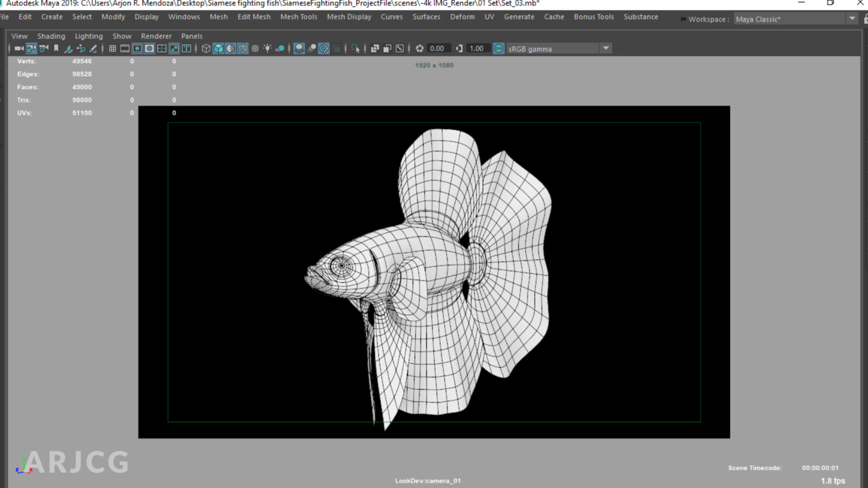Click the Isolate Select icon
The image size is (868, 488).
(x=355, y=48)
